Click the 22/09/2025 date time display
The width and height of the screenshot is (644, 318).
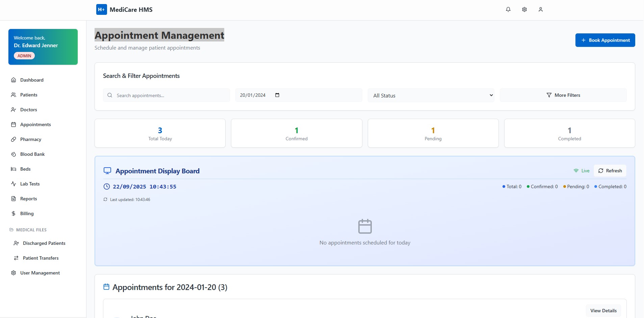point(145,186)
